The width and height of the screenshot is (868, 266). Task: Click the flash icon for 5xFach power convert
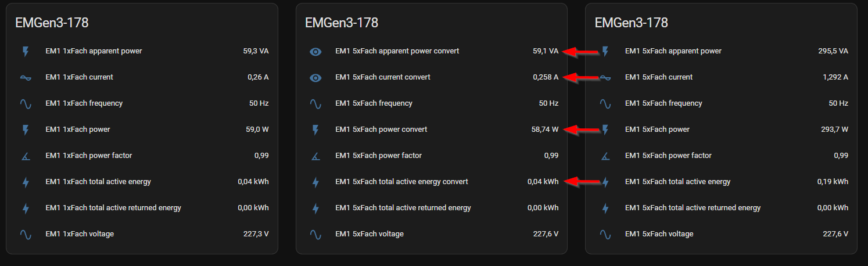(x=315, y=130)
